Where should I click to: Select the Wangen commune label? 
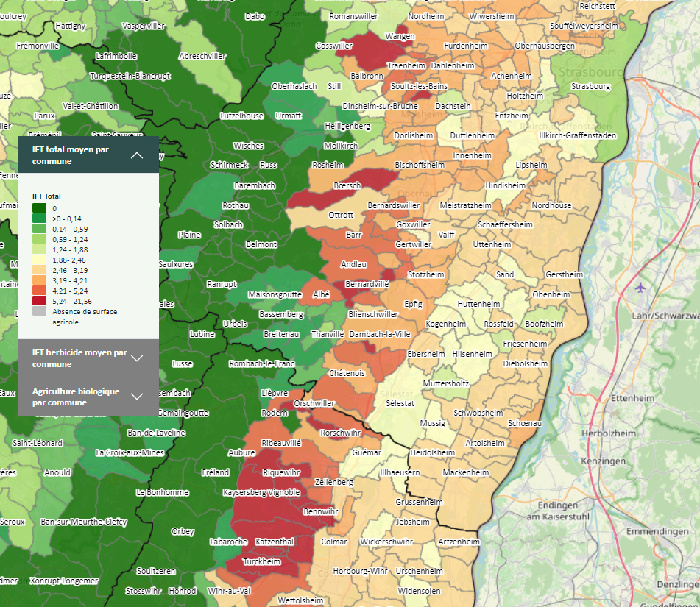tap(400, 36)
